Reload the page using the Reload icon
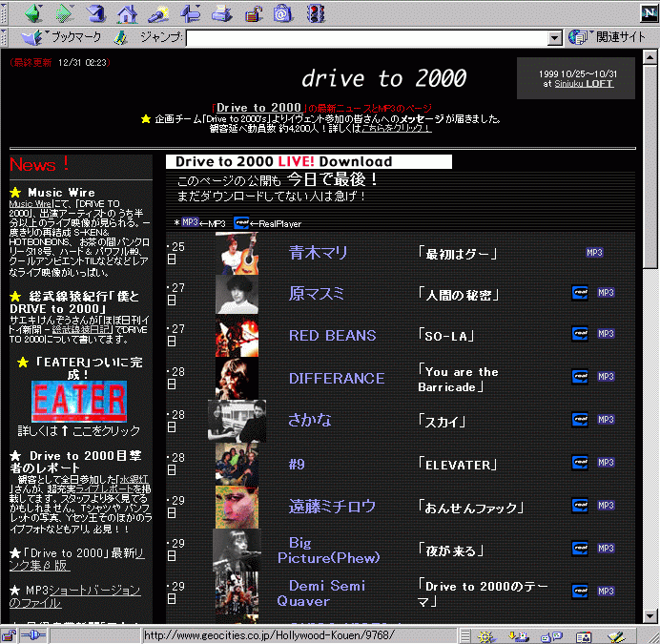Screen dimensions: 660x644 96,13
